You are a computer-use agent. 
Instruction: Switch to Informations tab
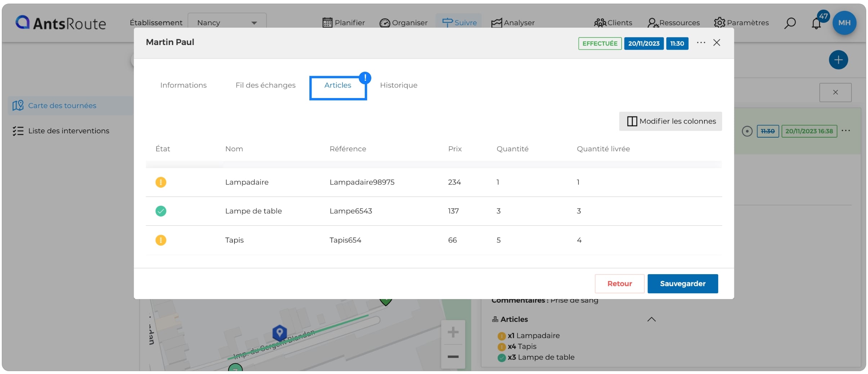pyautogui.click(x=183, y=85)
